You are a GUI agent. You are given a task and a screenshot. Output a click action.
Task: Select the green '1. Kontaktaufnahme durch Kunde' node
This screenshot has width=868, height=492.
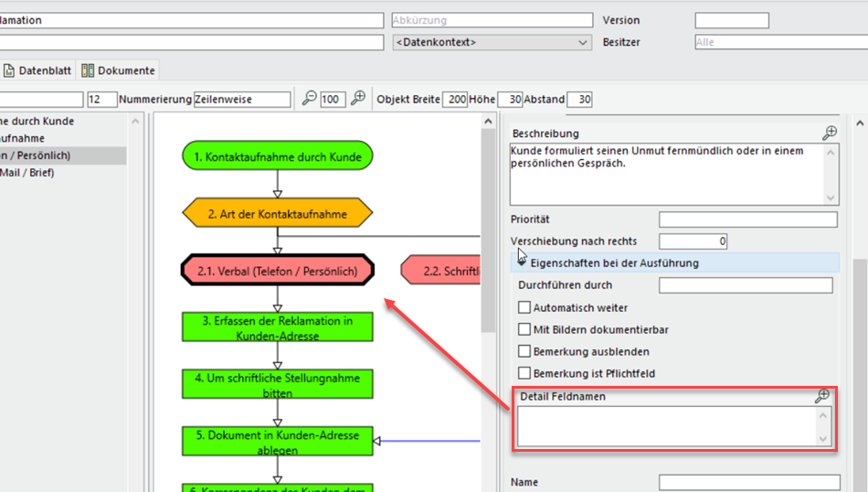[x=278, y=156]
